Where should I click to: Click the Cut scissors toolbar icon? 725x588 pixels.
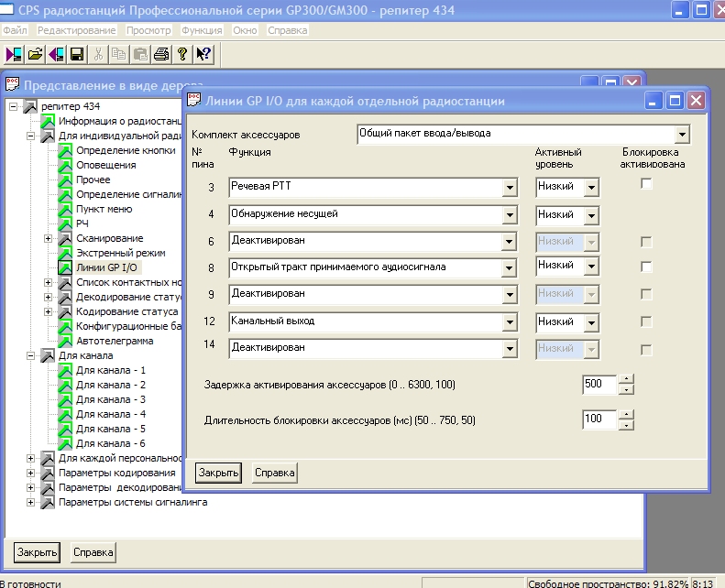pos(98,55)
